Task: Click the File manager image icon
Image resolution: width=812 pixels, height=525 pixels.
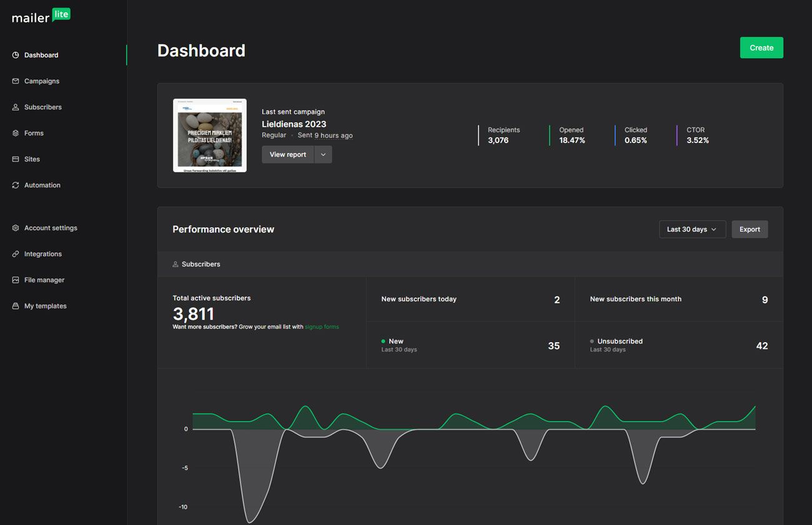Action: (16, 280)
